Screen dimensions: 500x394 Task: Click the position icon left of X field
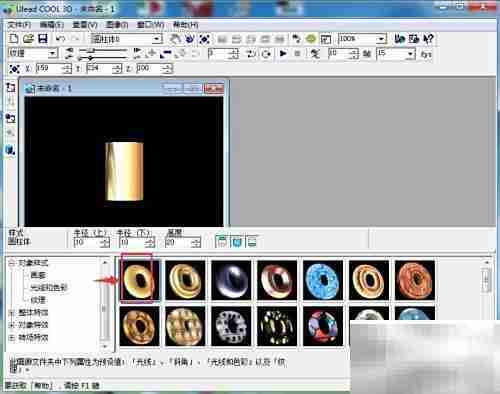pyautogui.click(x=14, y=69)
